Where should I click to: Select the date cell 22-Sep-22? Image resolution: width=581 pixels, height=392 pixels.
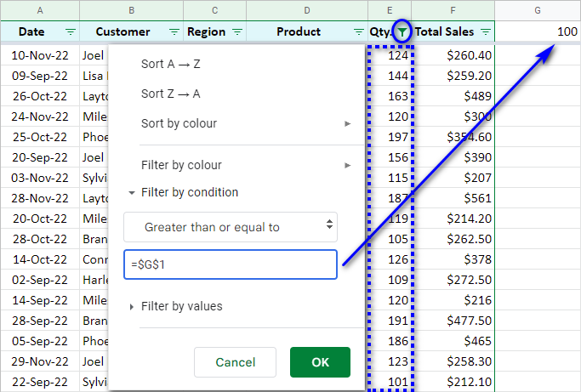tap(40, 382)
